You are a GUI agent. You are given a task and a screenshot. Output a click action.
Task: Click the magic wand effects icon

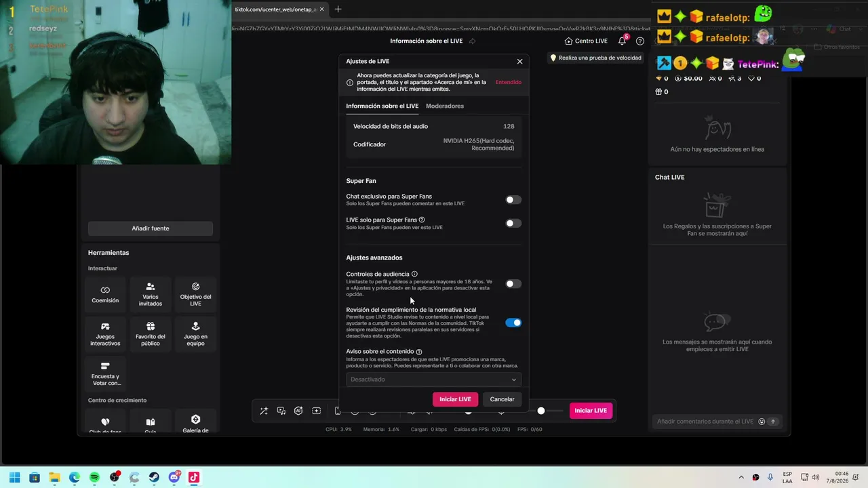point(264,411)
